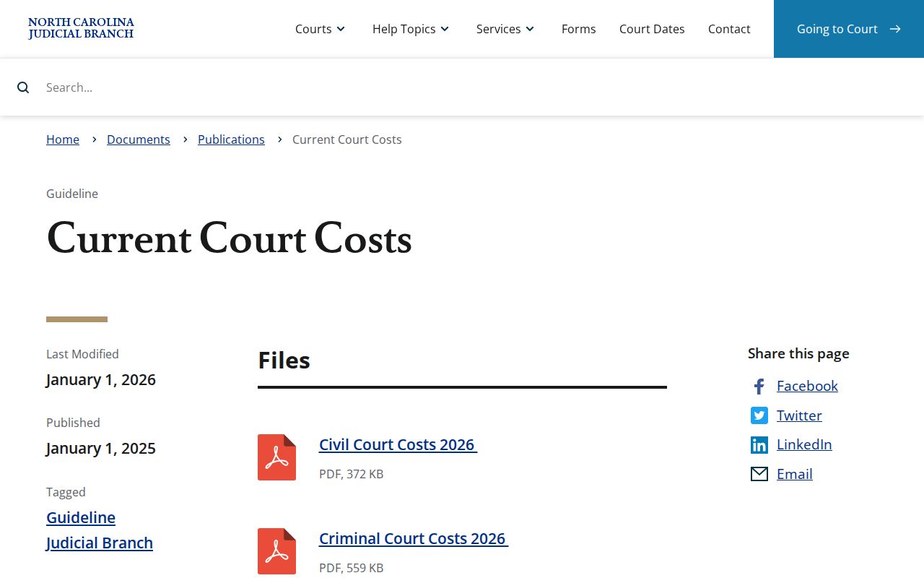Open the Criminal Court Costs PDF icon

(x=276, y=551)
